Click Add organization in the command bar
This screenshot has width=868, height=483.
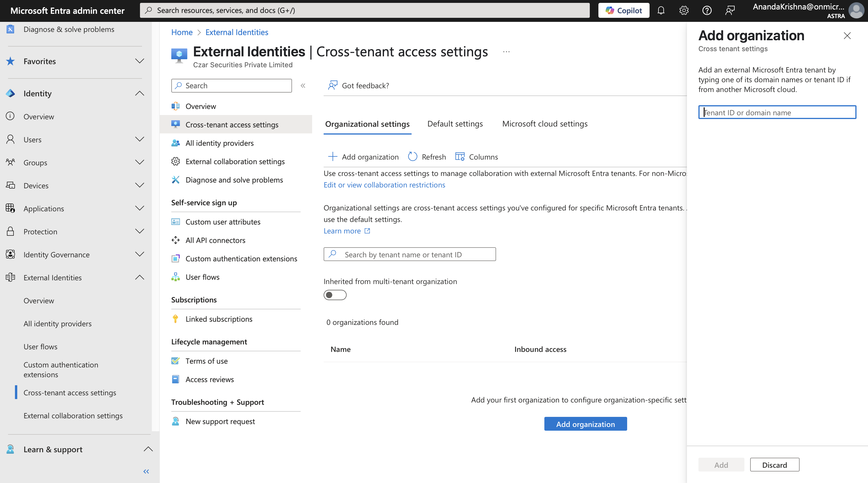[x=363, y=157]
